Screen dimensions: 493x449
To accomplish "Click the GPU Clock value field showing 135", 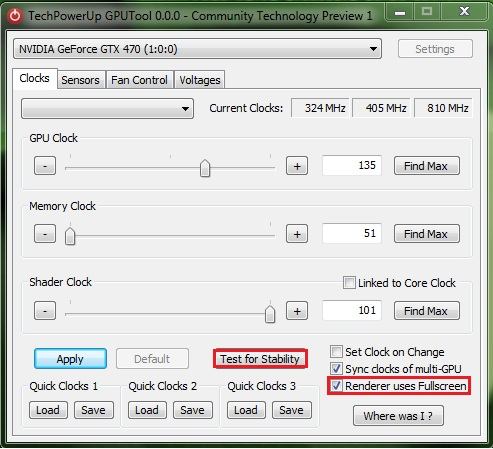I will [x=352, y=165].
